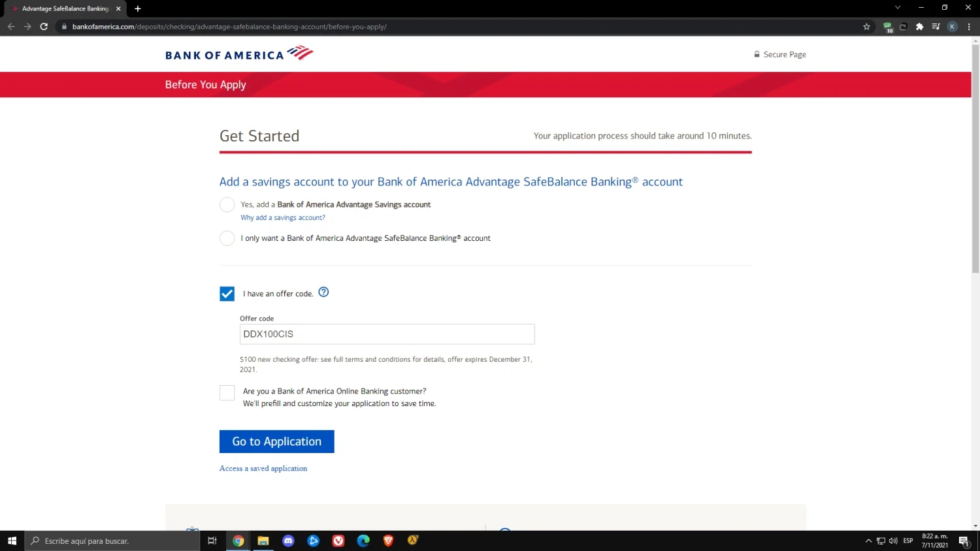Reload the page with the refresh icon
The height and width of the screenshot is (551, 980).
tap(44, 27)
